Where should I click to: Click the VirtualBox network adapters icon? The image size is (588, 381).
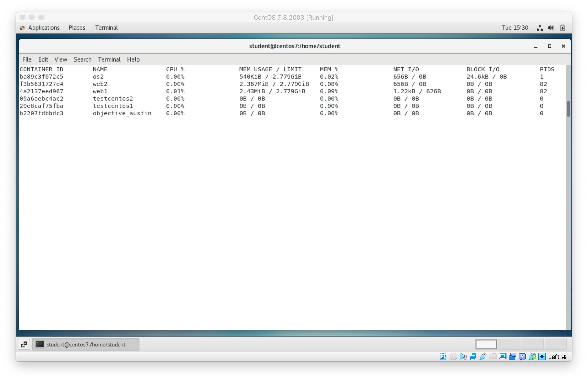473,356
